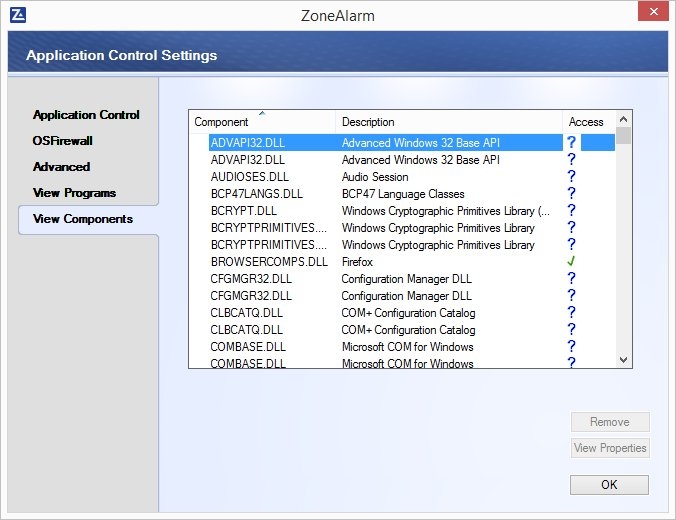Go to the Advanced settings tab

[x=62, y=167]
